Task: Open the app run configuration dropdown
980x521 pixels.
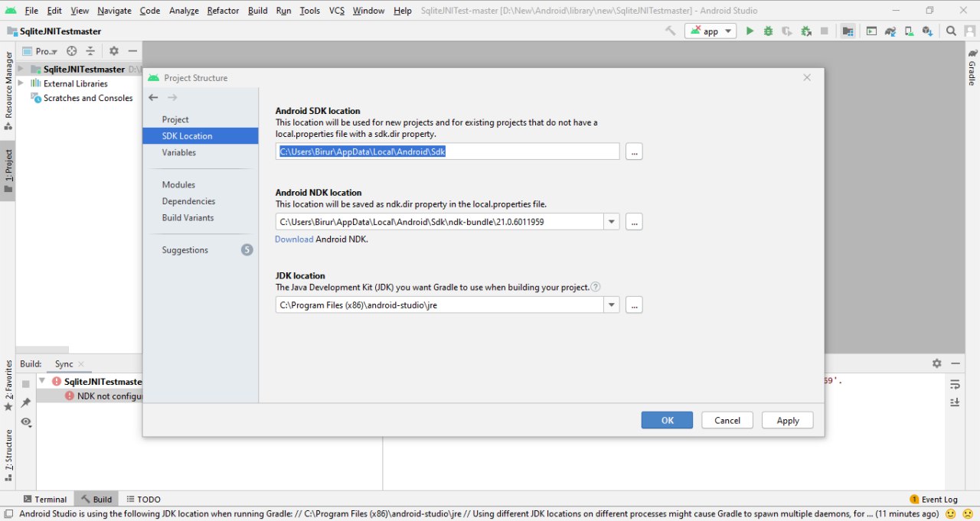Action: 710,31
